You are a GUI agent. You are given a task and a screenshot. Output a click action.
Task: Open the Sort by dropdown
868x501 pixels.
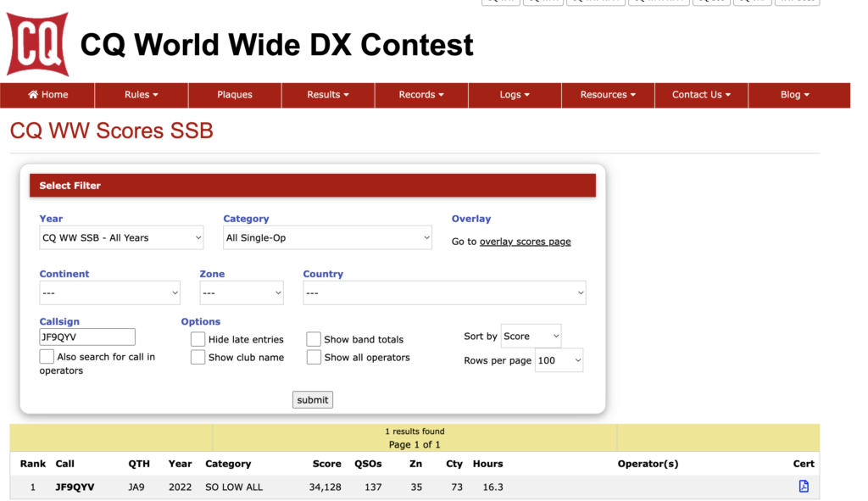click(x=531, y=336)
